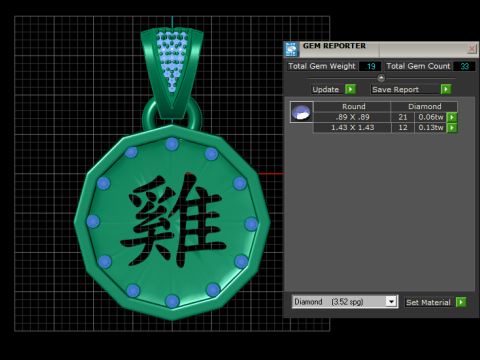Screen dimensions: 480x360
Task: Click the Set Material green arrow
Action: (x=461, y=302)
